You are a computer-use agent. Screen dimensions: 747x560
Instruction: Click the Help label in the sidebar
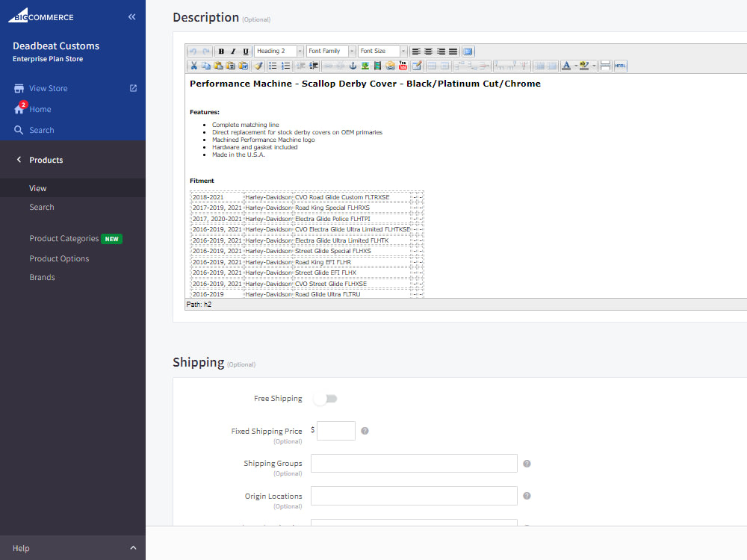coord(21,548)
